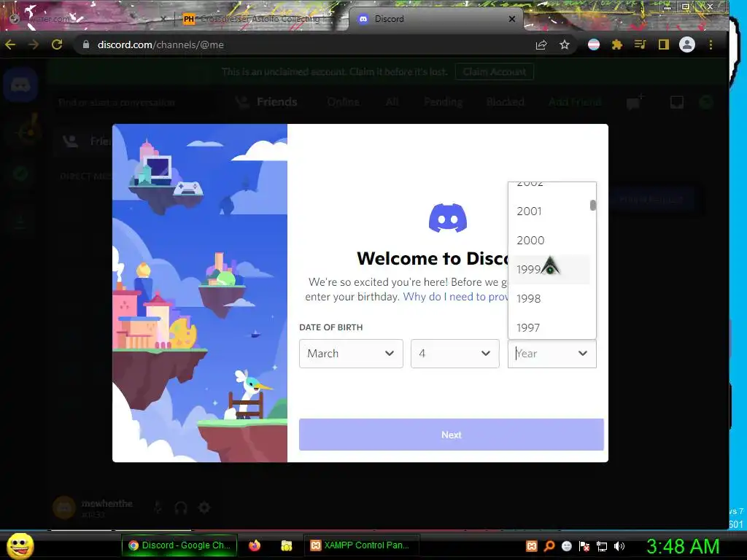Select 1998 in the year list
747x560 pixels.
tap(549, 298)
